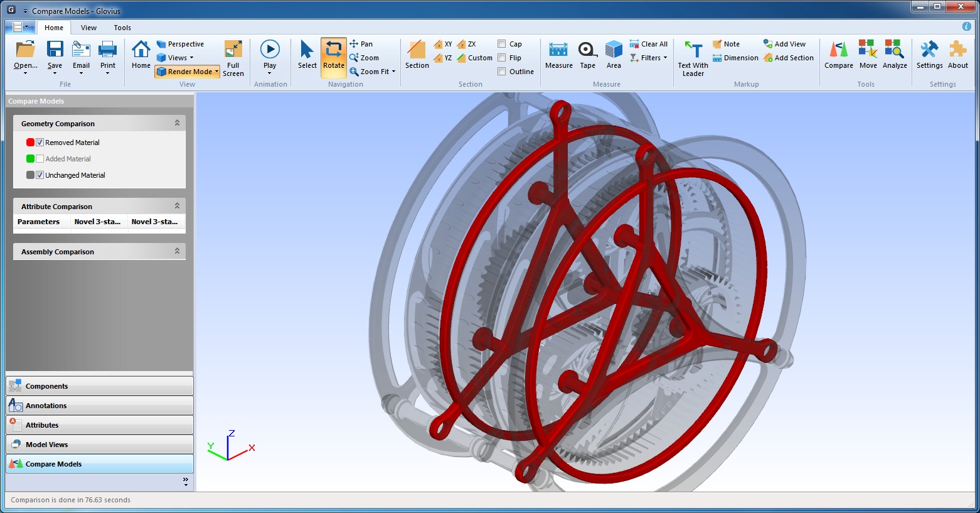Switch to the View ribbon tab
This screenshot has height=513, width=980.
pos(88,28)
